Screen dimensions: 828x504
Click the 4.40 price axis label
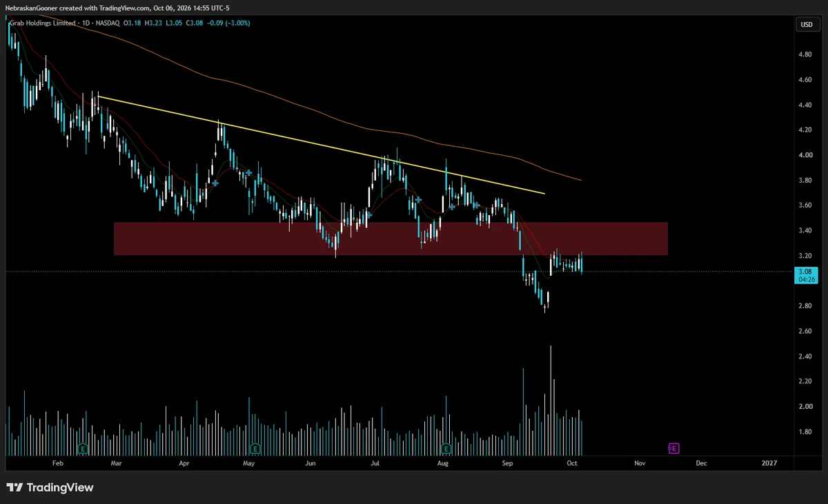[x=805, y=105]
